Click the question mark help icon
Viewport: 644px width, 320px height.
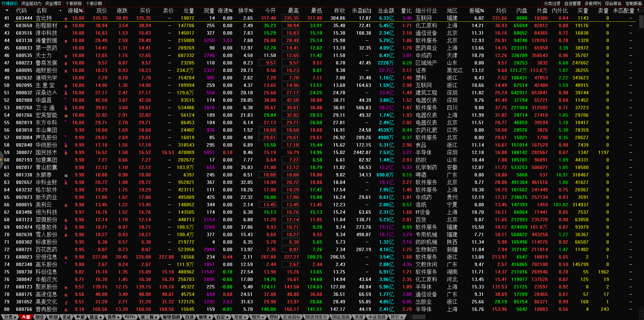coord(638,11)
